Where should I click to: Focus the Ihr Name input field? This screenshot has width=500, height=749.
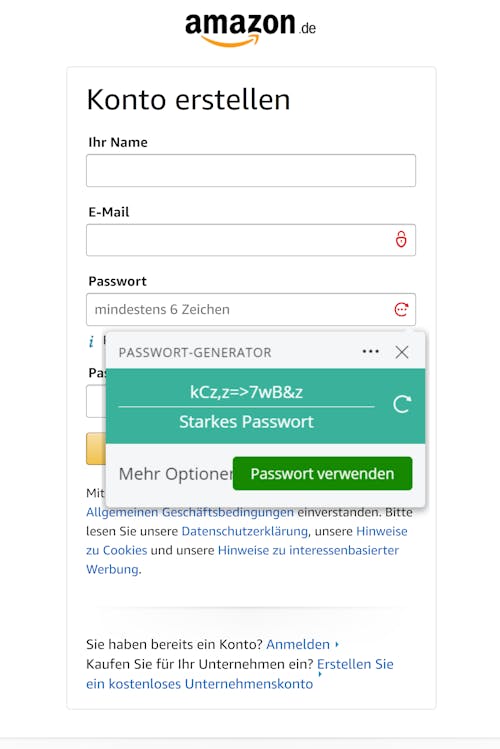[251, 171]
